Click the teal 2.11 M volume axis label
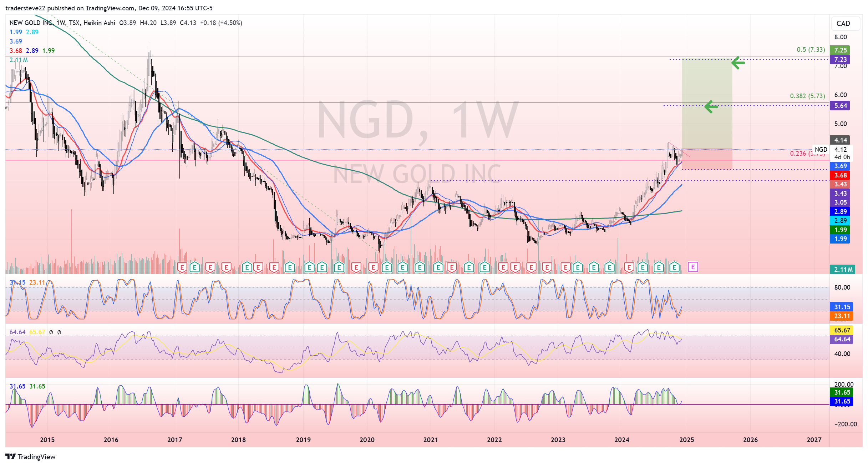868x466 pixels. click(x=843, y=270)
